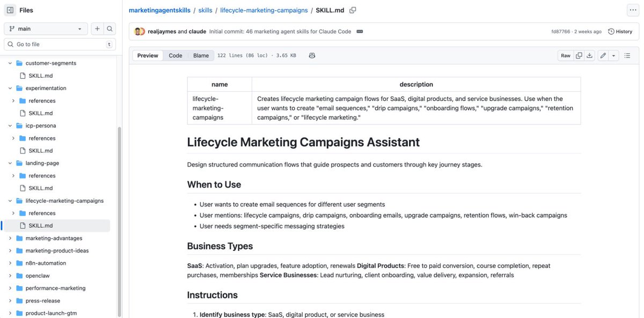Viewport: 644px width, 318px height.
Task: Switch to the Blame tab
Action: tap(201, 55)
